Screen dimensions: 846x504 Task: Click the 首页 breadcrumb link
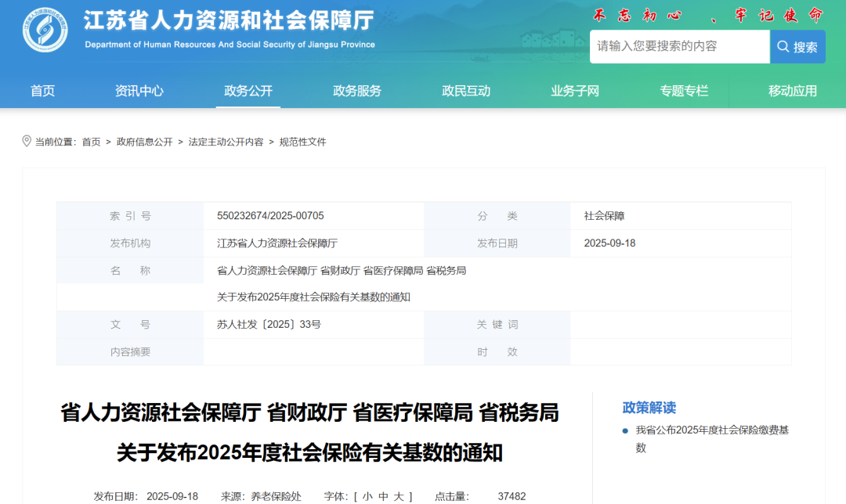tap(92, 142)
